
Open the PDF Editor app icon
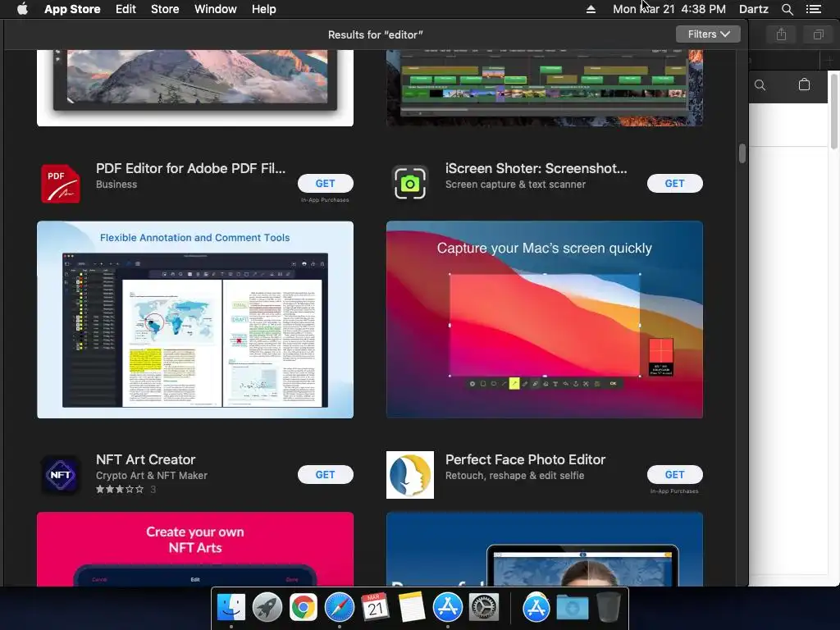tap(61, 184)
